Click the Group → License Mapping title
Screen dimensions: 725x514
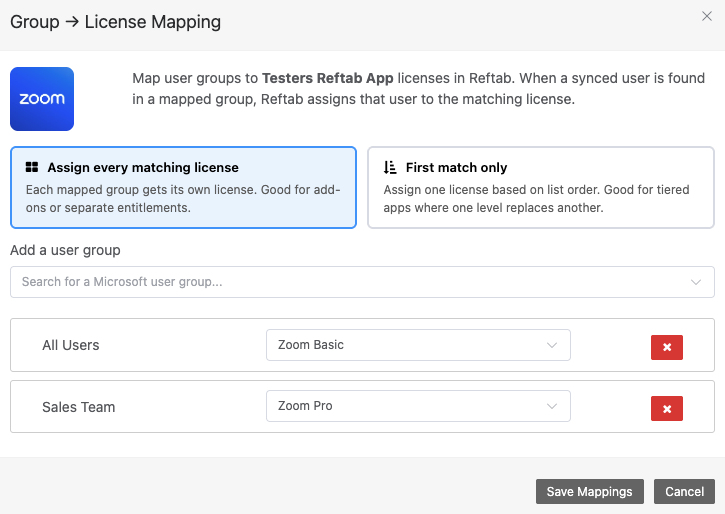pos(116,22)
